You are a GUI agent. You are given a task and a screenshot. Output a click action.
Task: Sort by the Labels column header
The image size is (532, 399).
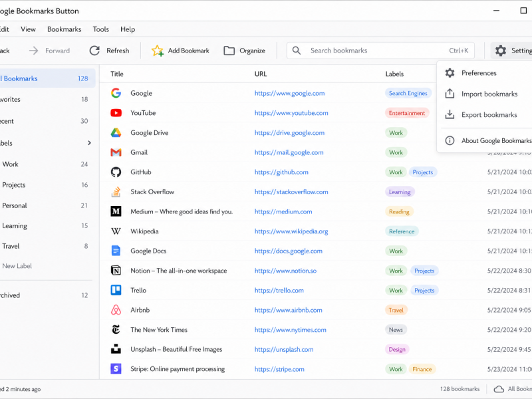click(394, 74)
